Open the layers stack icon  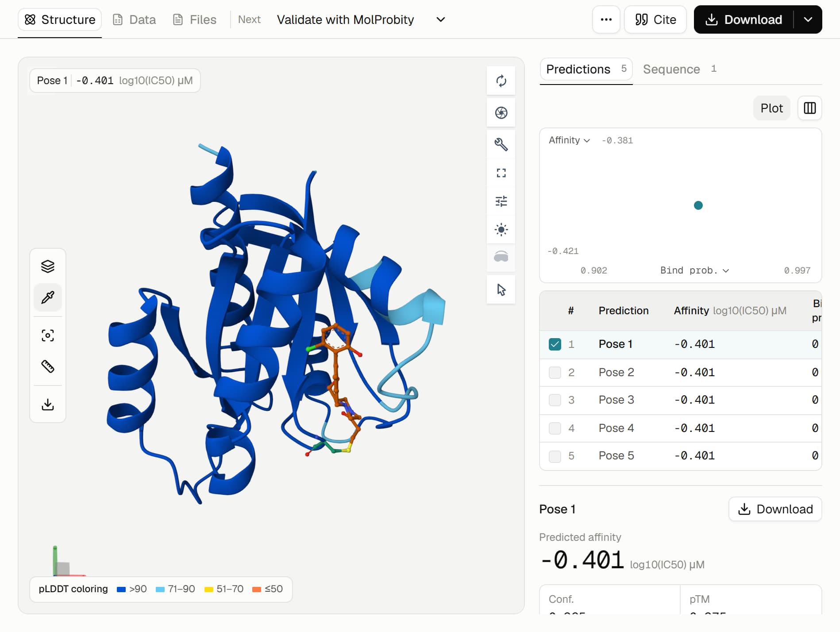pyautogui.click(x=48, y=266)
